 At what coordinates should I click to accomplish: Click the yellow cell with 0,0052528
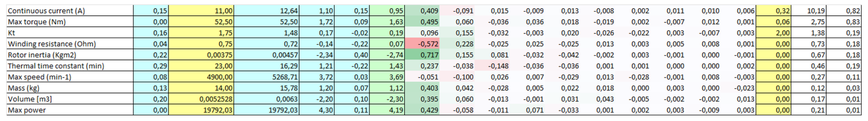(201, 99)
